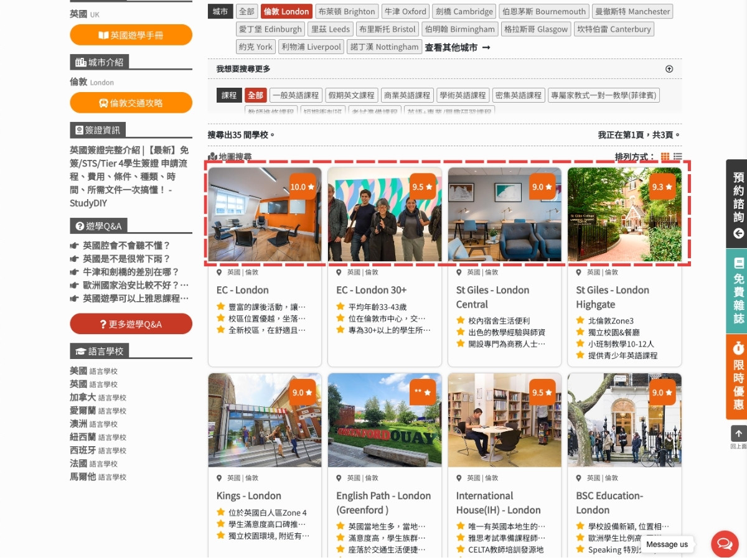
Task: Open the chat bubble icon
Action: [725, 544]
